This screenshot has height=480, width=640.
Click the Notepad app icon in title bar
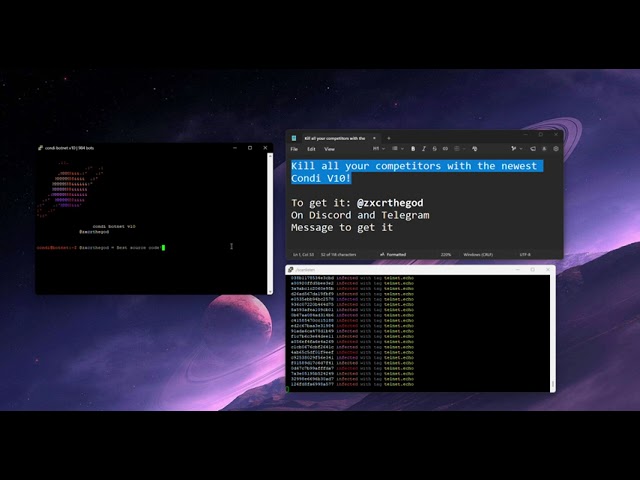click(294, 138)
